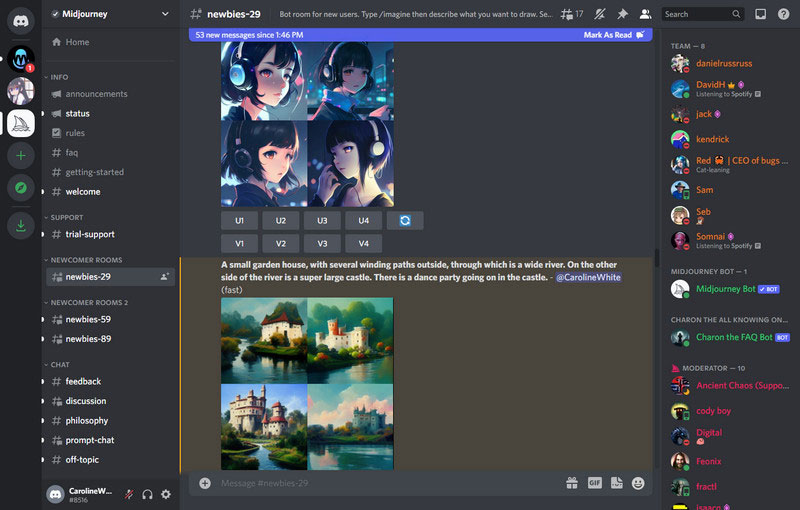Toggle channel notification mute bell
The height and width of the screenshot is (510, 800).
point(600,14)
